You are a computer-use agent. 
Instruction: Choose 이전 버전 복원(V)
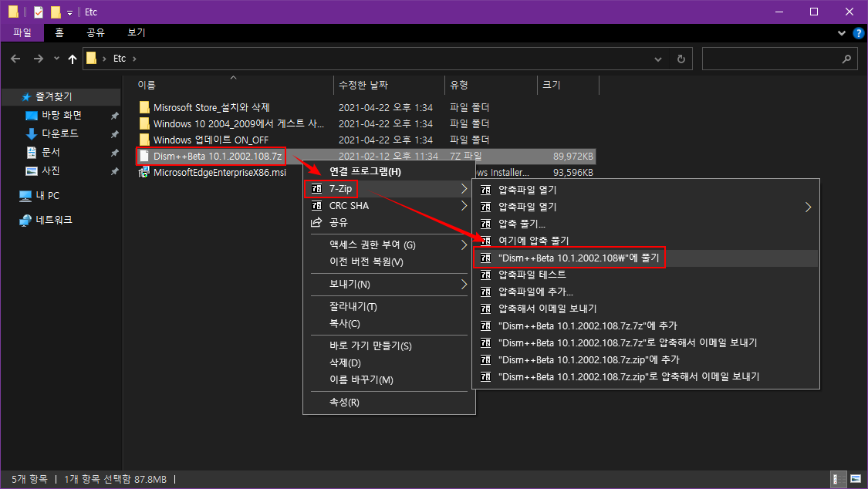389,261
